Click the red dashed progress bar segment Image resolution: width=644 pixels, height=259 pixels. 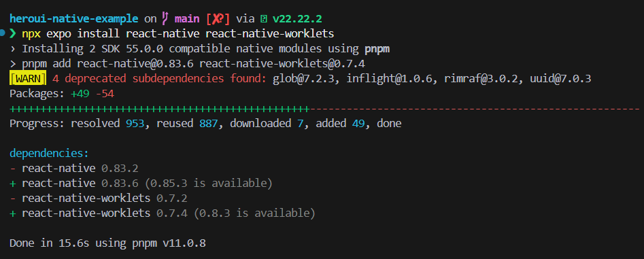(x=475, y=109)
